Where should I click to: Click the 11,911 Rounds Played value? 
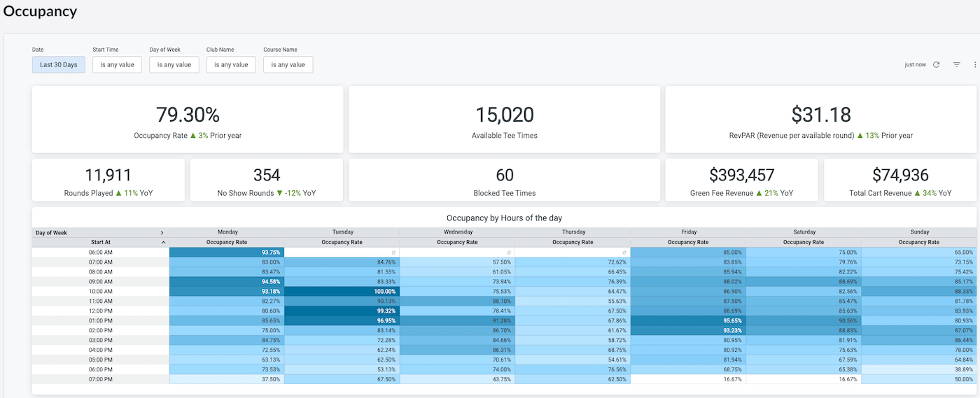coord(108,175)
